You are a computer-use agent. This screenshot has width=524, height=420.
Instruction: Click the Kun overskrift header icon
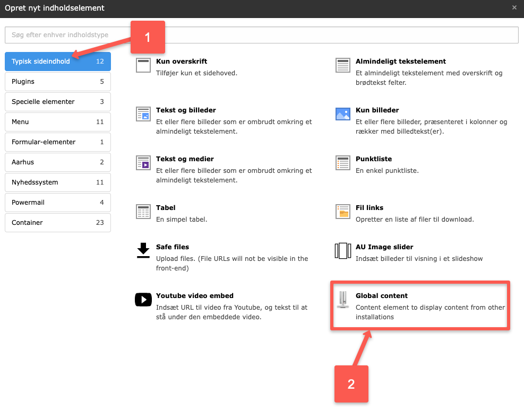point(143,65)
